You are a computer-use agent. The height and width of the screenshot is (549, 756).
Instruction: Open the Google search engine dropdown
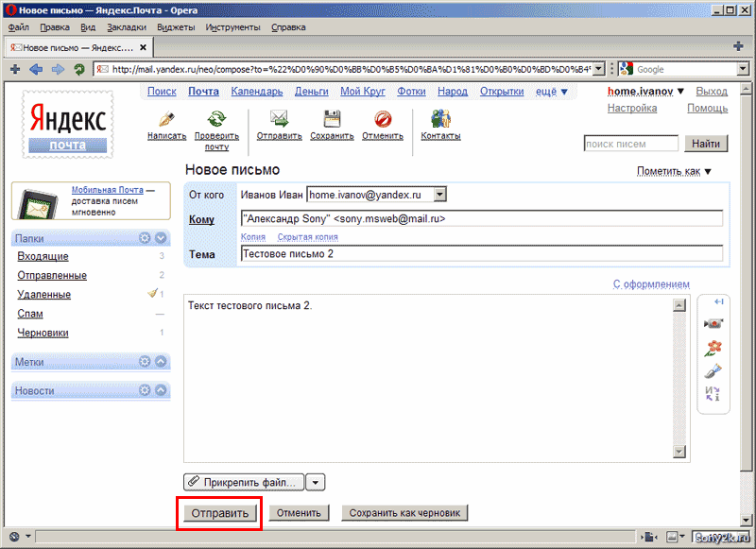point(743,69)
